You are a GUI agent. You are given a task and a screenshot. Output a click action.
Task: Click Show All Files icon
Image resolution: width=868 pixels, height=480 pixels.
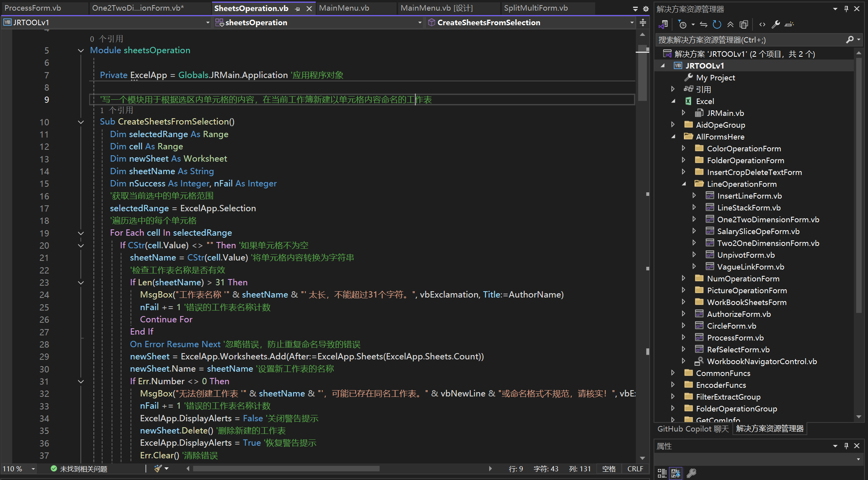[x=744, y=24]
